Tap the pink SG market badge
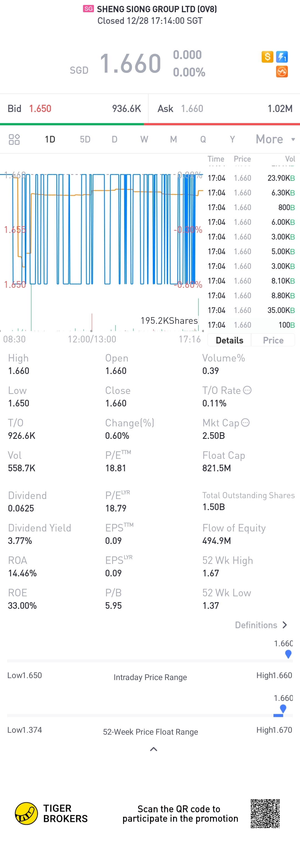 88,9
